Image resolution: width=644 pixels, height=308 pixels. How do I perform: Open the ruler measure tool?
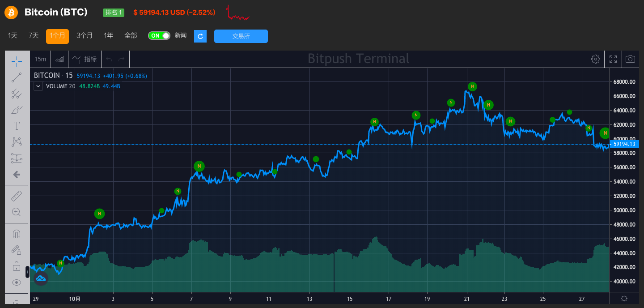pos(17,196)
